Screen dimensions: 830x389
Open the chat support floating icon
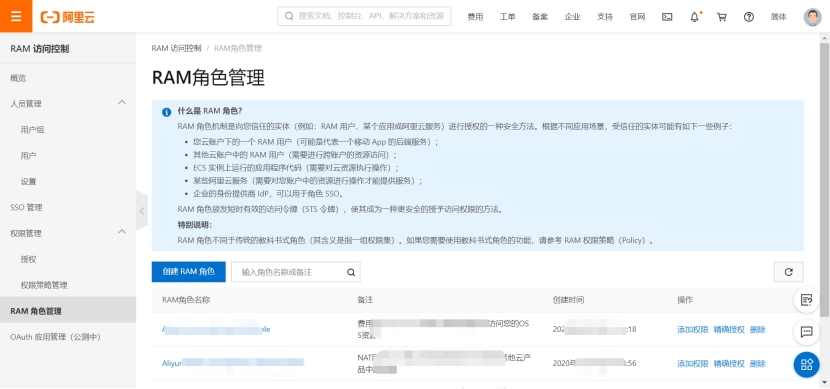click(x=806, y=332)
